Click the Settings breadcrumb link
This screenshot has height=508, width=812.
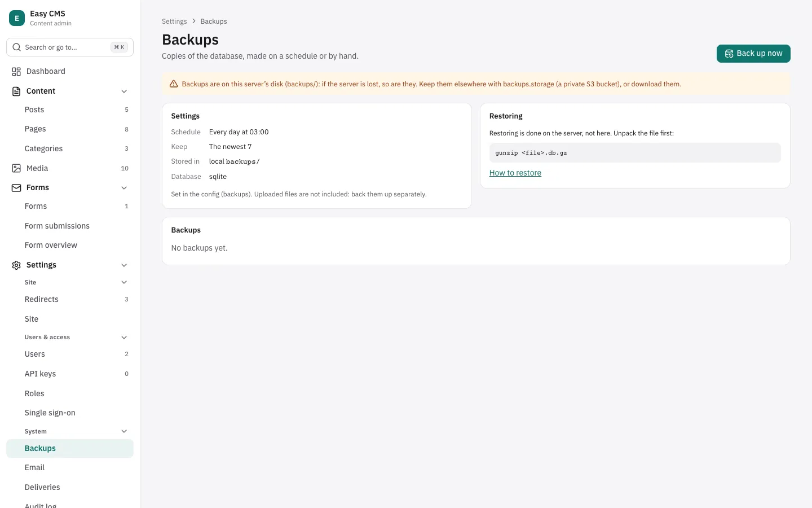click(x=174, y=21)
